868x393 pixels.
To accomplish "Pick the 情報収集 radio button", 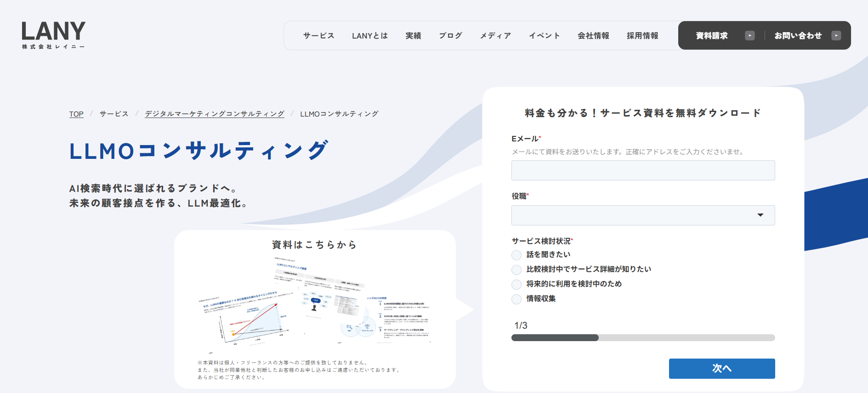I will pos(517,299).
